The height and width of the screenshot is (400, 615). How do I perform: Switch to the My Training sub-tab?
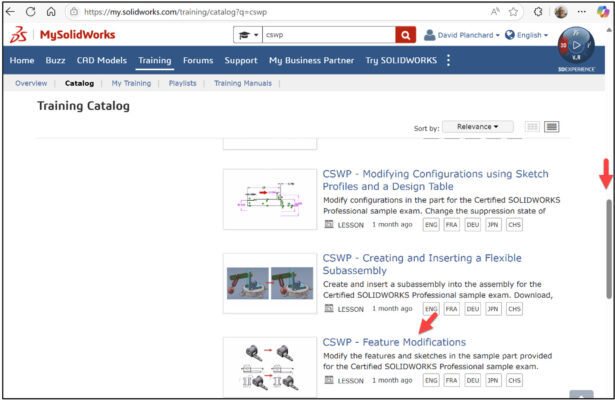click(x=131, y=83)
